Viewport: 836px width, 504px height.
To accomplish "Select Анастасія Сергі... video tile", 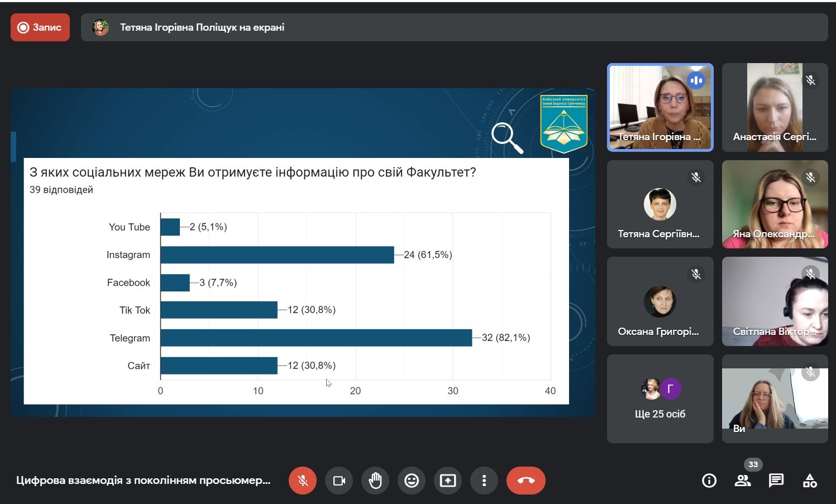I will [775, 107].
